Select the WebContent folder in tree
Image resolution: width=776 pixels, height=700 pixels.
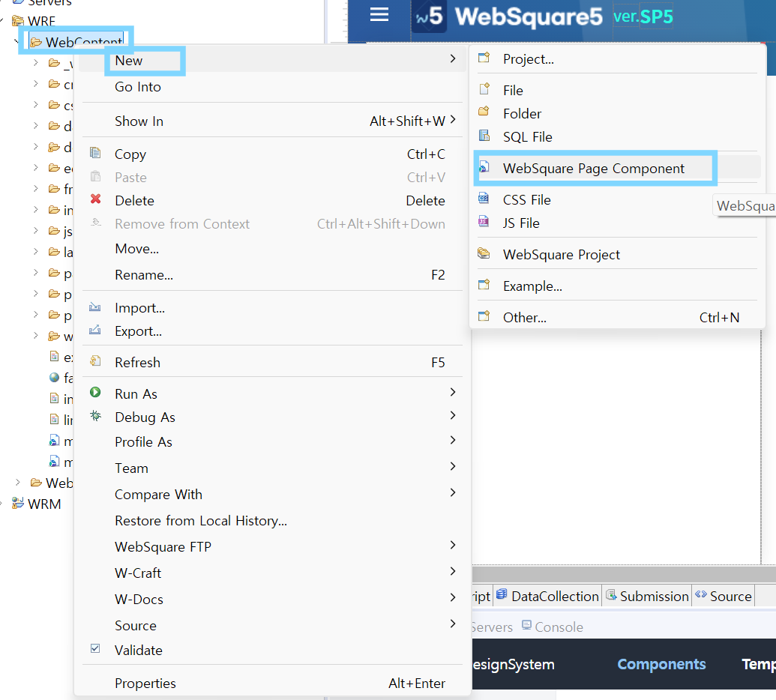tap(76, 42)
